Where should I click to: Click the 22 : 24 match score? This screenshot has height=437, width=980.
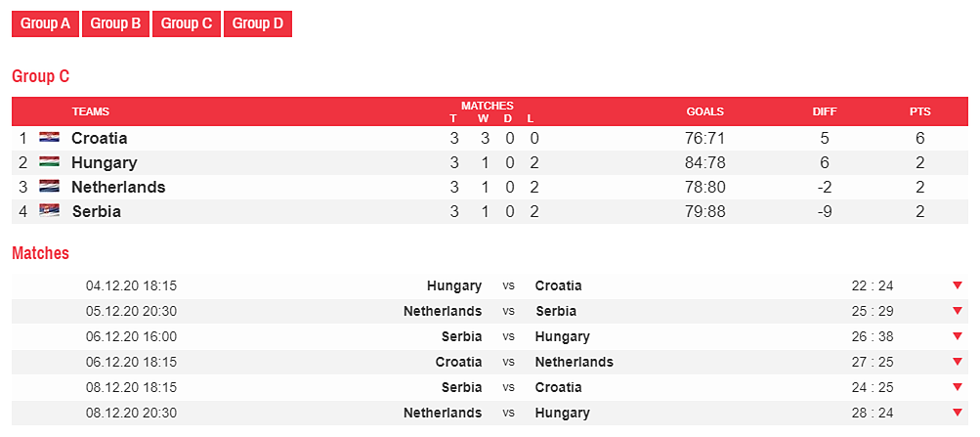(x=873, y=285)
